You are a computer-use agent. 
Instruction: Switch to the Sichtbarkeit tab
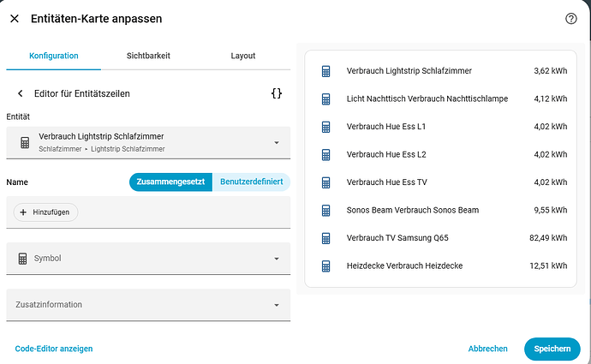pos(148,56)
